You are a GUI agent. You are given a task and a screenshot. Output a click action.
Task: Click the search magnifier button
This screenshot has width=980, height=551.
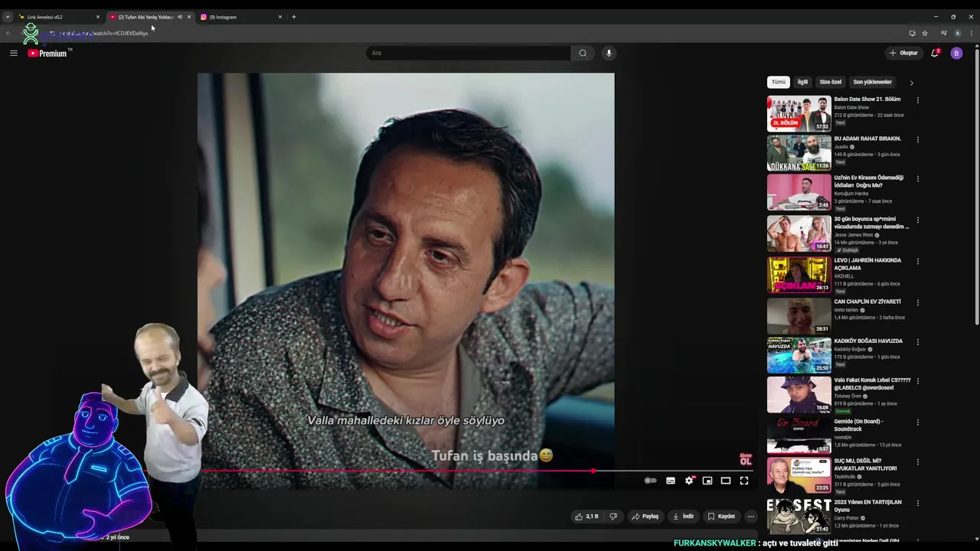click(583, 53)
